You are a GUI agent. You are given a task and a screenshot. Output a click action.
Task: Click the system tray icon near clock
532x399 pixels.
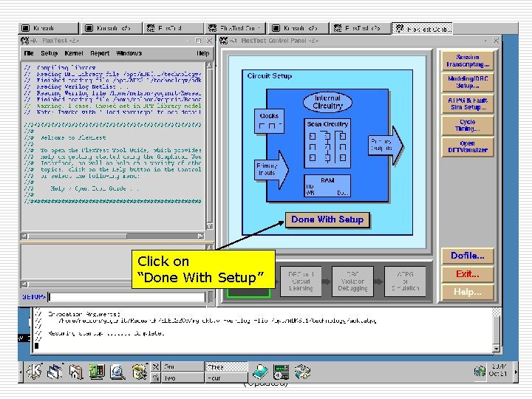[480, 371]
